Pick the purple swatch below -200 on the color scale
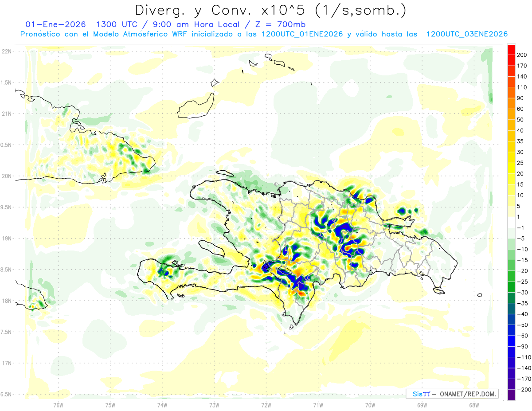Image resolution: width=532 pixels, height=411 pixels. pos(511,395)
